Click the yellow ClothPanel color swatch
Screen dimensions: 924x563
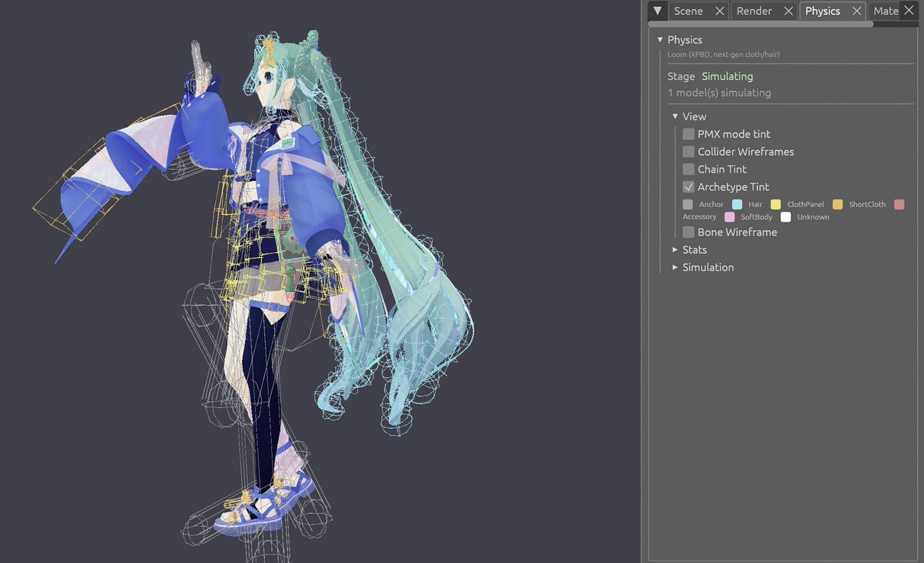(775, 204)
